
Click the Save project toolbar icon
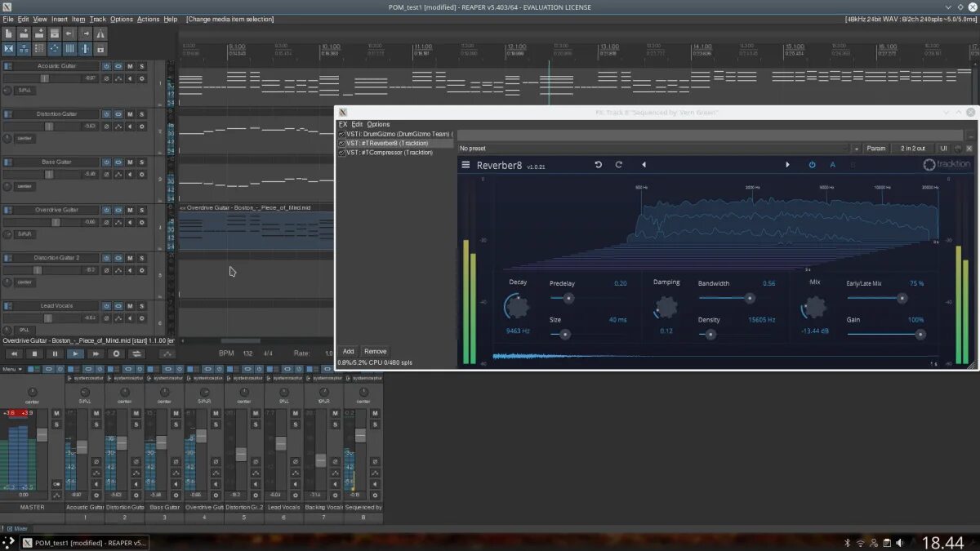(x=39, y=33)
